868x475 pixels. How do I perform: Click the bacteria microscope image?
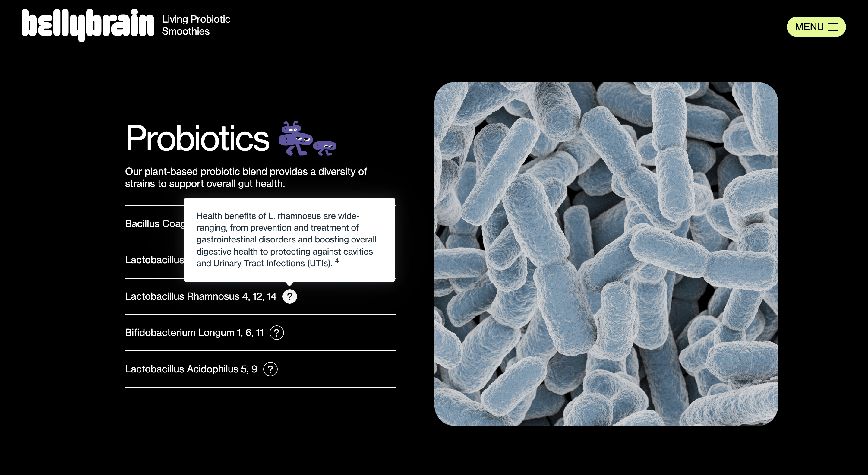[606, 254]
